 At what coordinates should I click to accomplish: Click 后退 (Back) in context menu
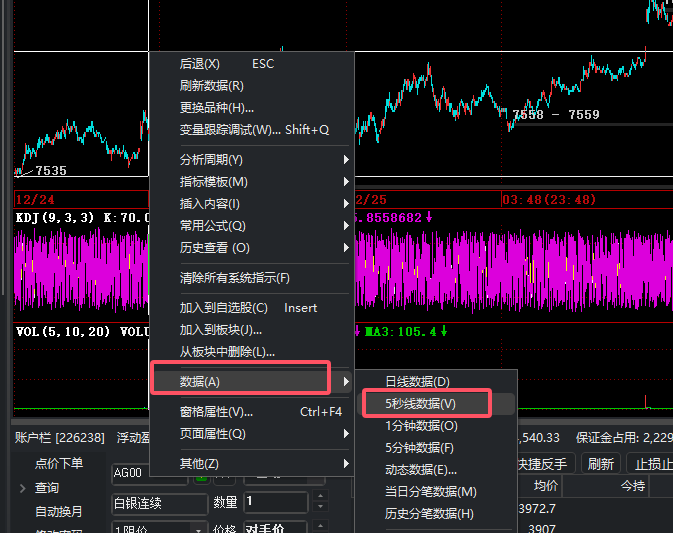pyautogui.click(x=200, y=64)
